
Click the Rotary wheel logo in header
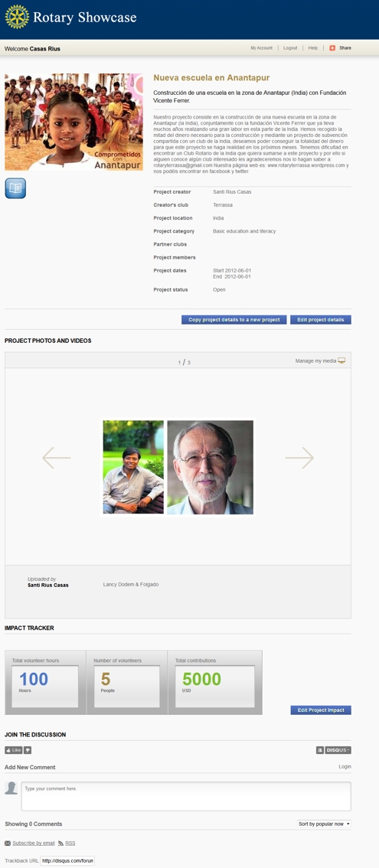17,17
